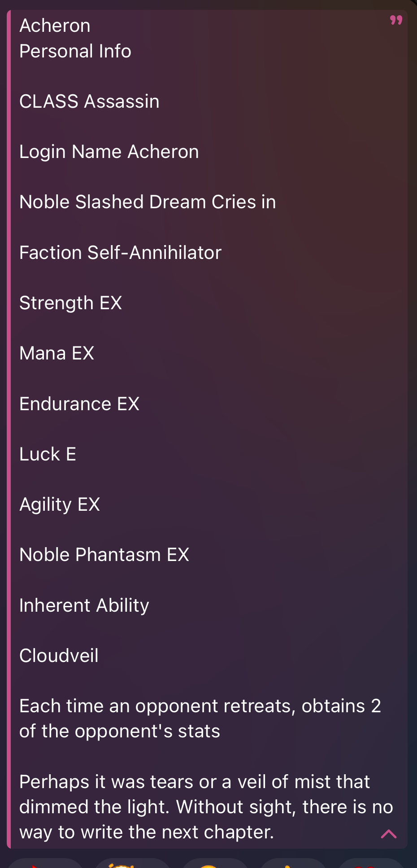This screenshot has width=417, height=868.
Task: Tap the "Inherent Ability" heading
Action: (84, 605)
